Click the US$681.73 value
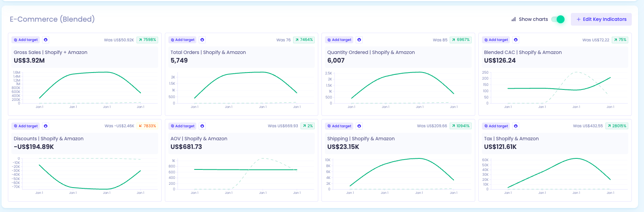This screenshot has width=644, height=212. coord(186,147)
